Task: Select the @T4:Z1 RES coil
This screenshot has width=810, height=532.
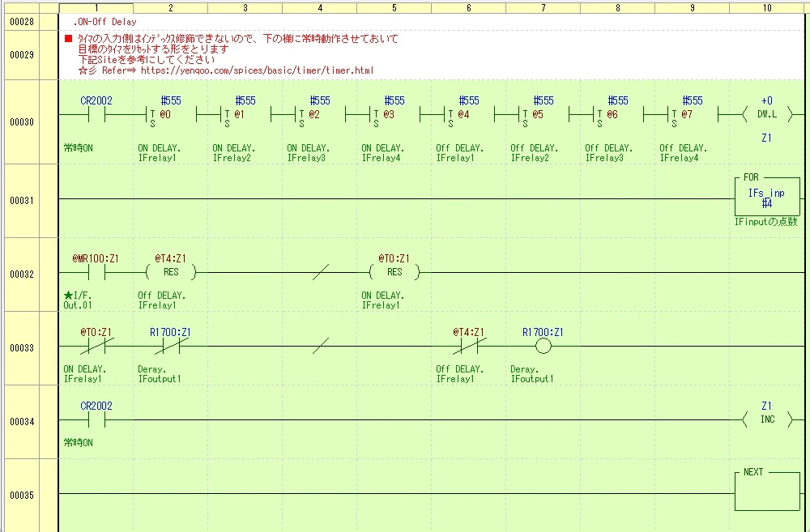Action: pos(171,272)
